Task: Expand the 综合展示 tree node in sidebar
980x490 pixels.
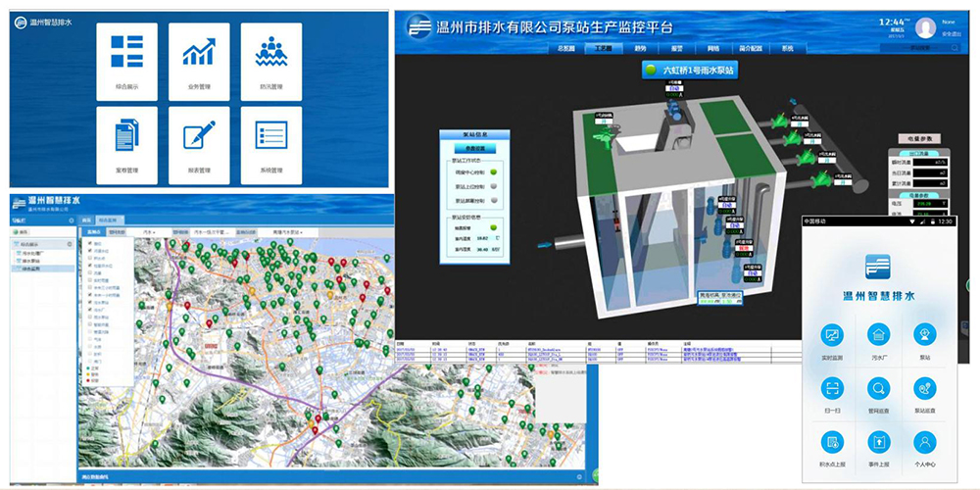Action: [31, 243]
